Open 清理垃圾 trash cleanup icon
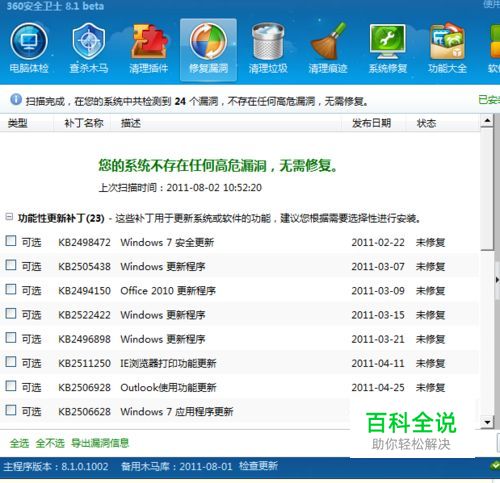The width and height of the screenshot is (500, 483). tap(268, 48)
